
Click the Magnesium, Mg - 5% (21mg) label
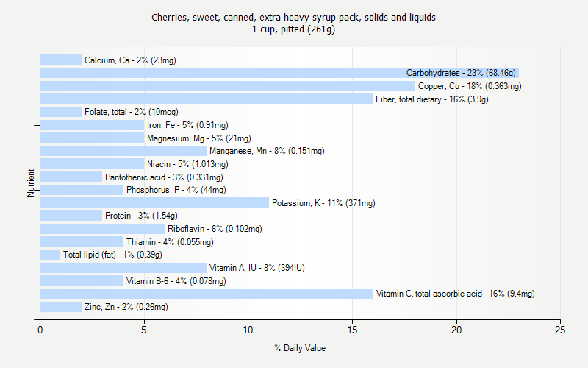tap(198, 138)
